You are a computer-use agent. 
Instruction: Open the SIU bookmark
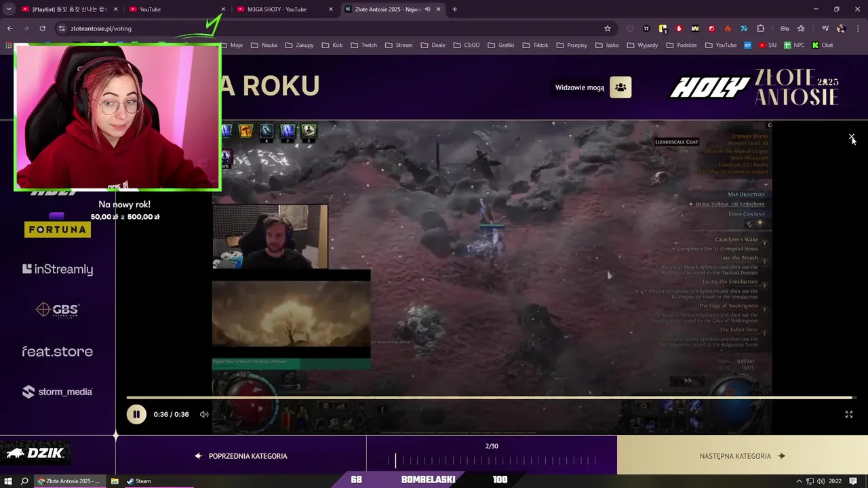(767, 45)
